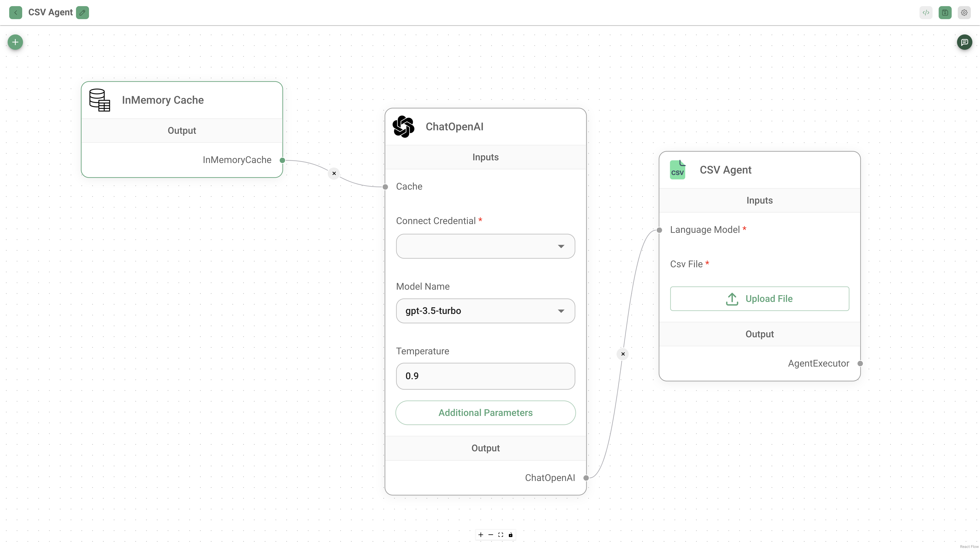Screen dimensions: 980x551
Task: Select the ChatOpenAI node title
Action: coord(455,127)
